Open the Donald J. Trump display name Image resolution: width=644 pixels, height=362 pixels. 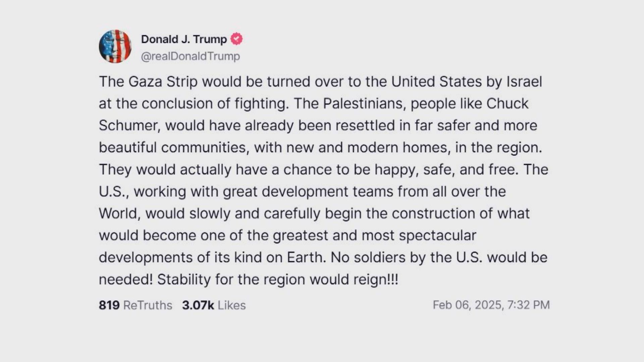[x=184, y=39]
